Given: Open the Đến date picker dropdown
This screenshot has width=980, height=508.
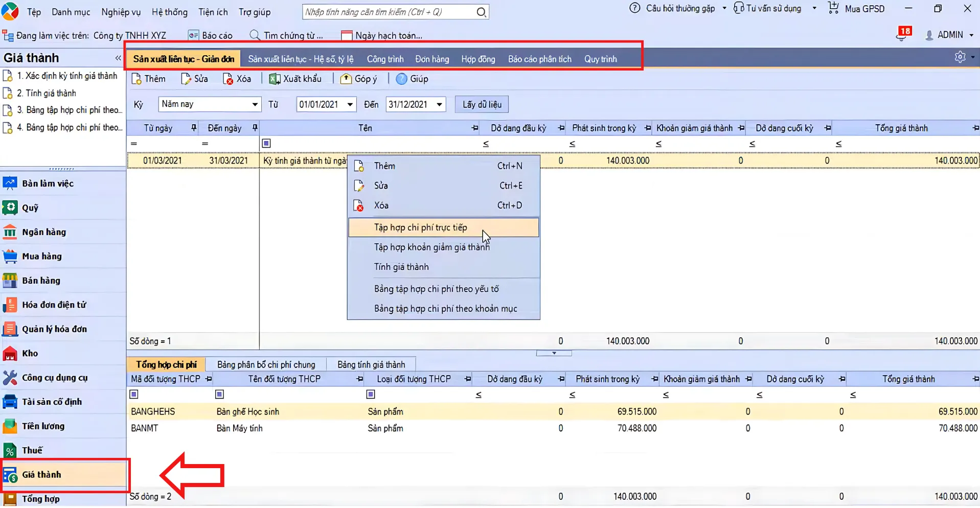Looking at the screenshot, I should click(x=439, y=104).
